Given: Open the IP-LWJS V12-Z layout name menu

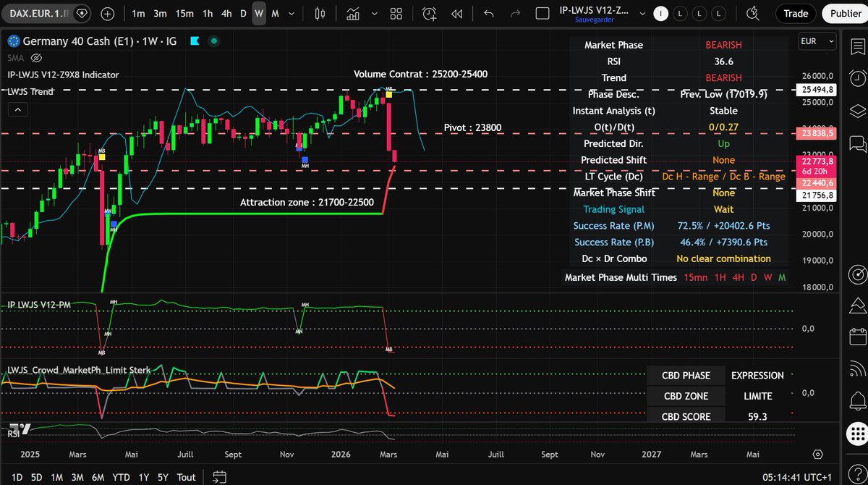Looking at the screenshot, I should coord(594,13).
